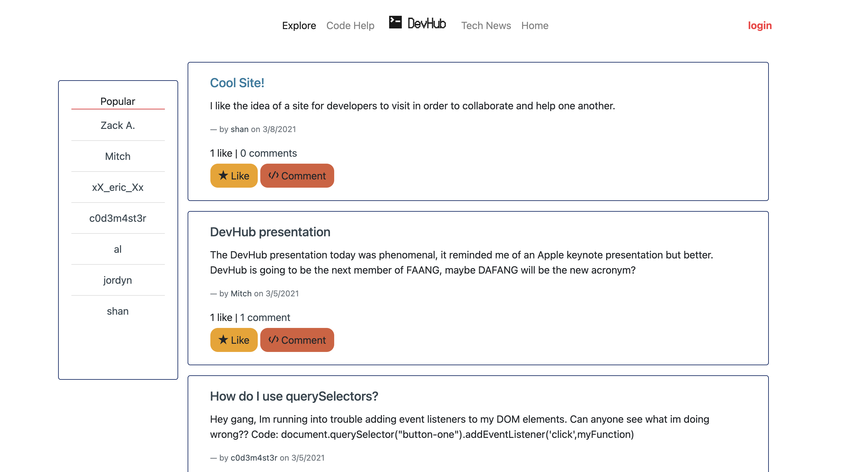The width and height of the screenshot is (868, 472).
Task: Select Mitch in Popular sidebar
Action: (x=118, y=156)
